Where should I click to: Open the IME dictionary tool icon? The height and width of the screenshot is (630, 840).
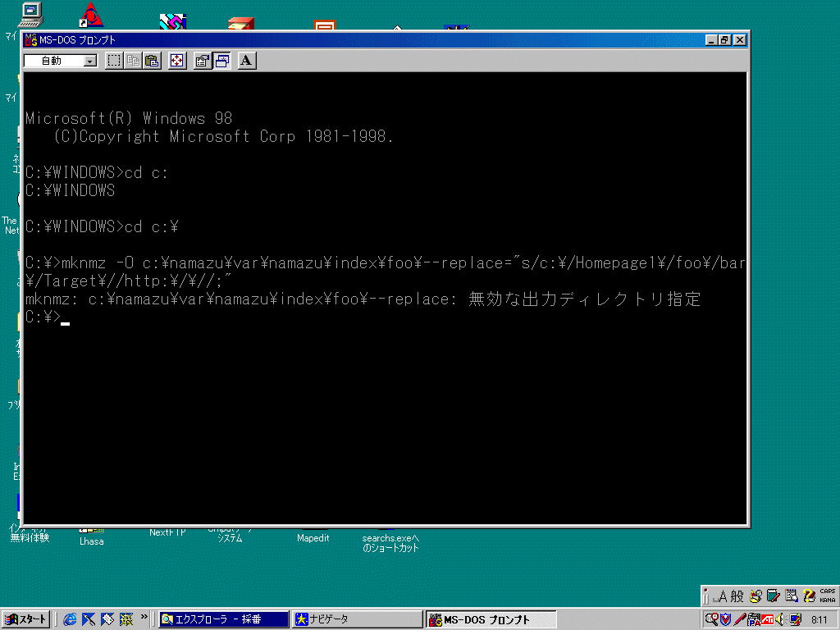pos(773,596)
